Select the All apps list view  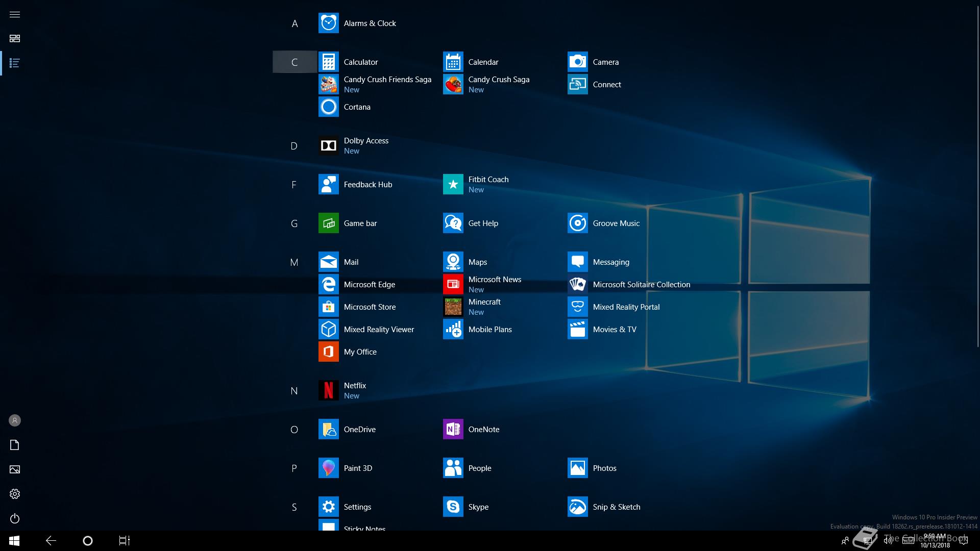click(x=15, y=63)
